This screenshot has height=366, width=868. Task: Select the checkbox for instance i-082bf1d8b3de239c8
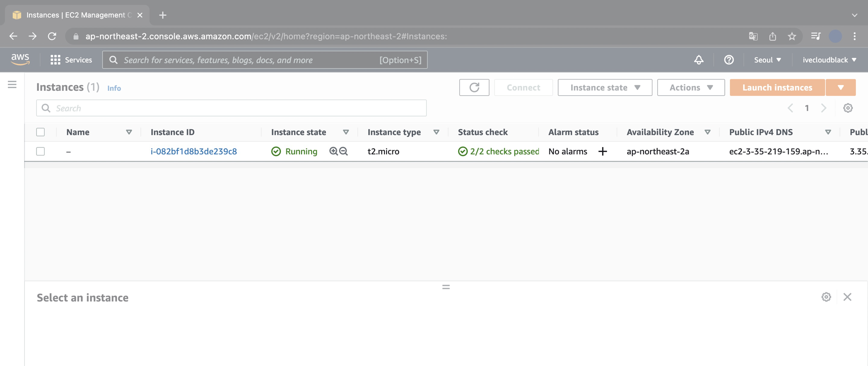[x=41, y=151]
